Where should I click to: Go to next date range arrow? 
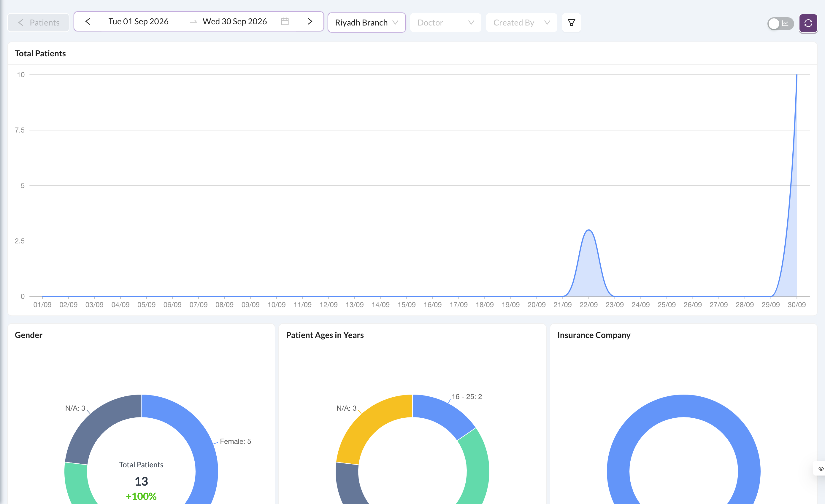tap(310, 22)
